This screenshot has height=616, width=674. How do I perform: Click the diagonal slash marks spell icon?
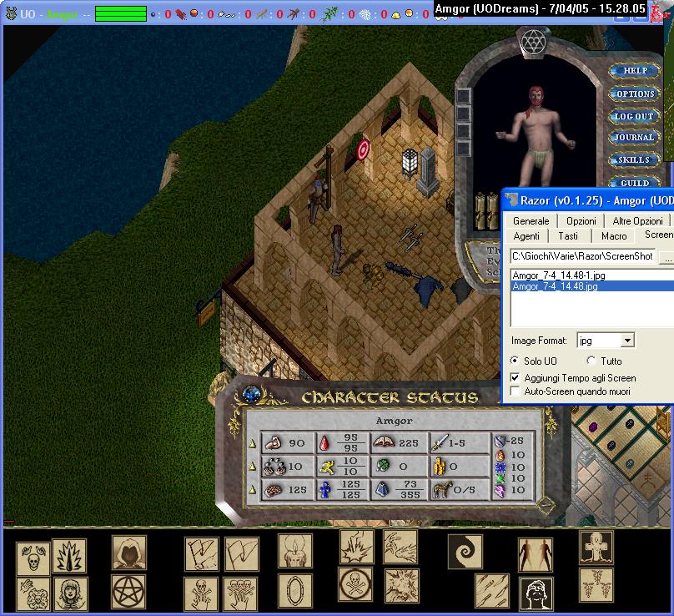[x=492, y=591]
